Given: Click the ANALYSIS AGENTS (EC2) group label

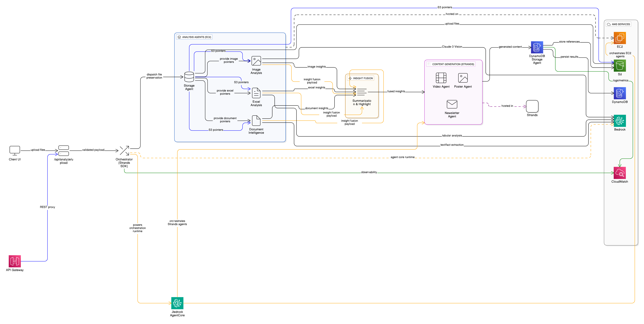Looking at the screenshot, I should coord(196,37).
